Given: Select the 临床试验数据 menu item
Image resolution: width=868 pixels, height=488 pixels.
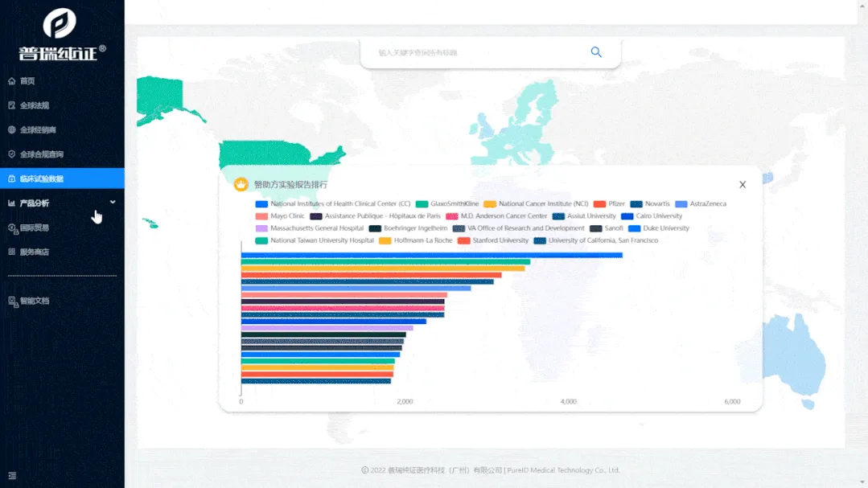Looking at the screenshot, I should point(62,178).
